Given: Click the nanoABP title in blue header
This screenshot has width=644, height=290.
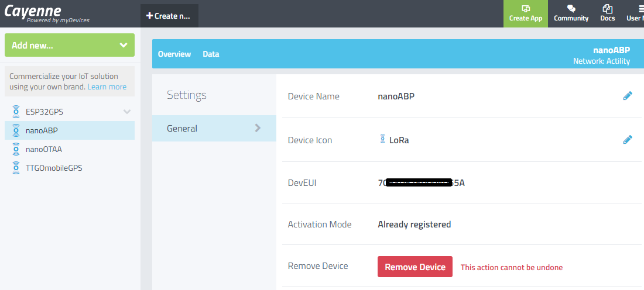Looking at the screenshot, I should pos(611,50).
